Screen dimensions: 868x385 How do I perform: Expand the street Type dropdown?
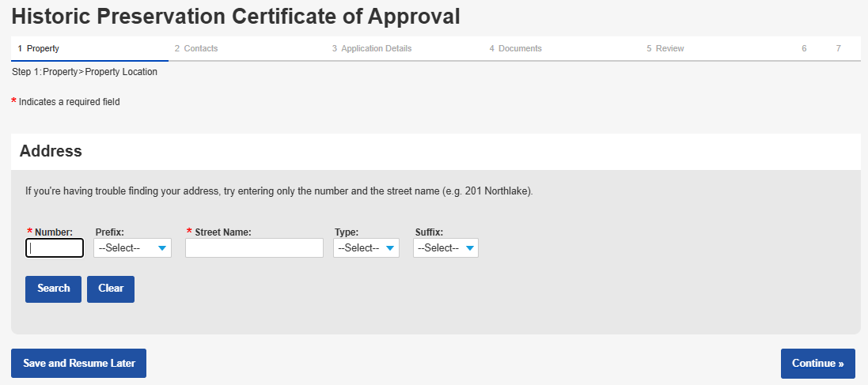click(x=366, y=248)
